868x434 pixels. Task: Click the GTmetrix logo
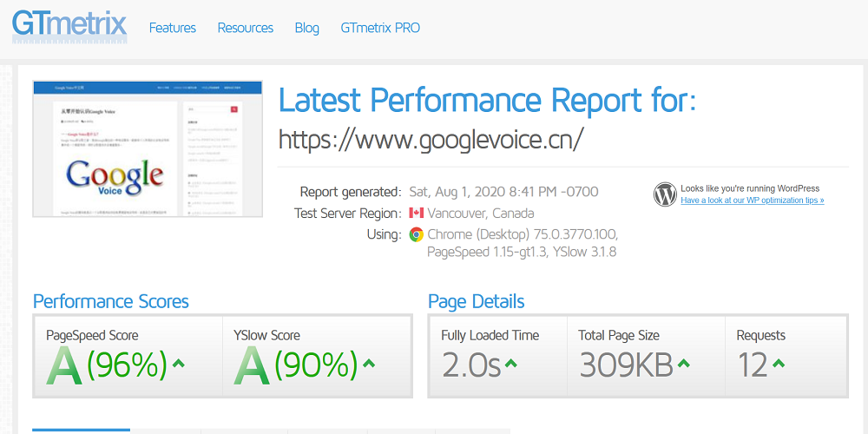point(69,26)
